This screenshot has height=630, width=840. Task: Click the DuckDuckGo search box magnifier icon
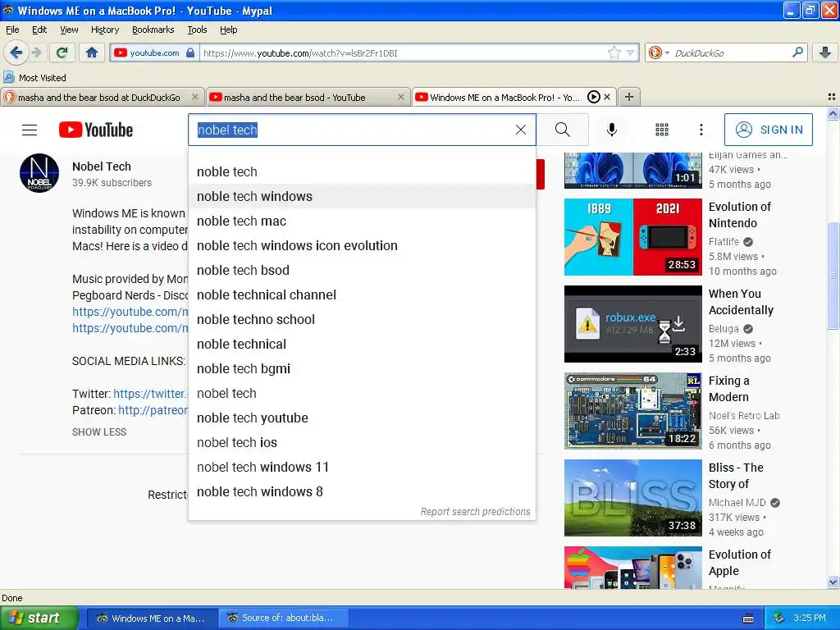click(797, 52)
